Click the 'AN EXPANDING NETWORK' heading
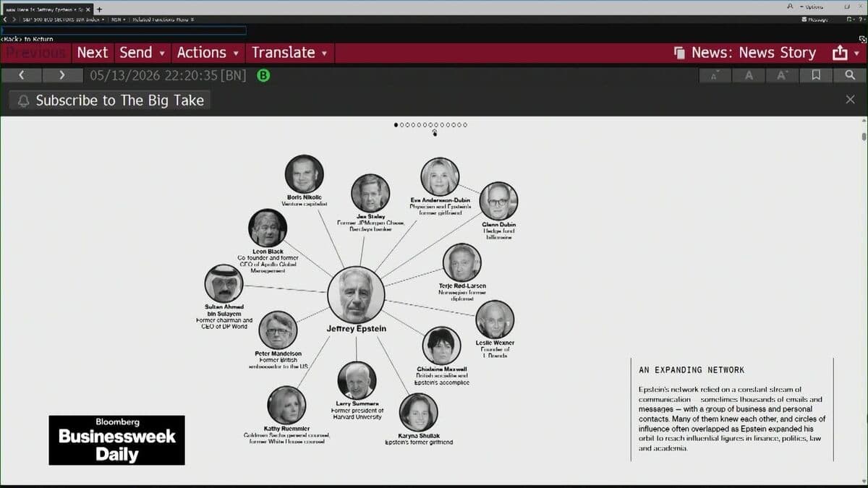Image resolution: width=868 pixels, height=488 pixels. pos(692,370)
